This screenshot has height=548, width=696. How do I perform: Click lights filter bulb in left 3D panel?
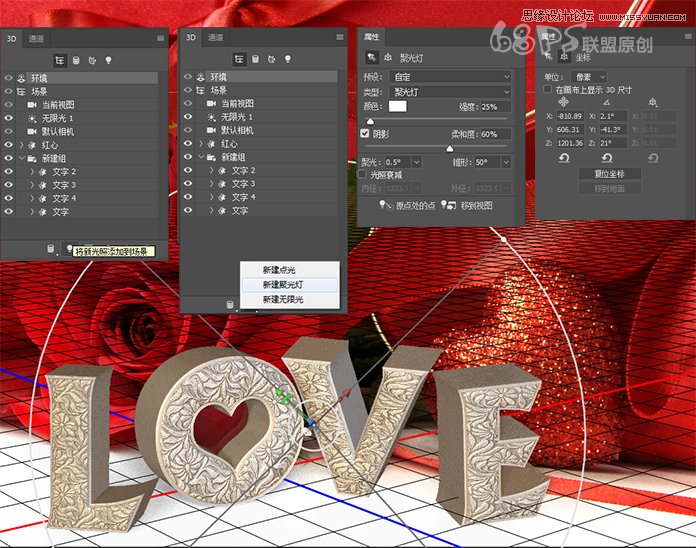[x=108, y=60]
